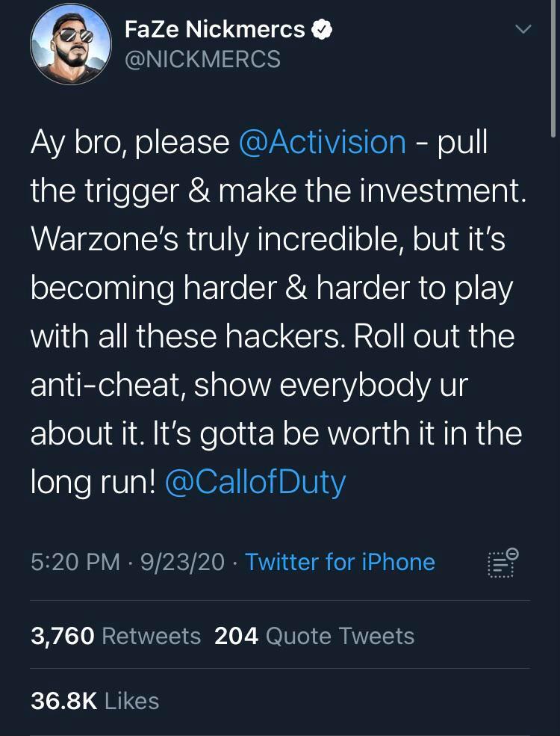This screenshot has height=736, width=560.
Task: Click the 3,760 retweet count number
Action: coord(63,636)
